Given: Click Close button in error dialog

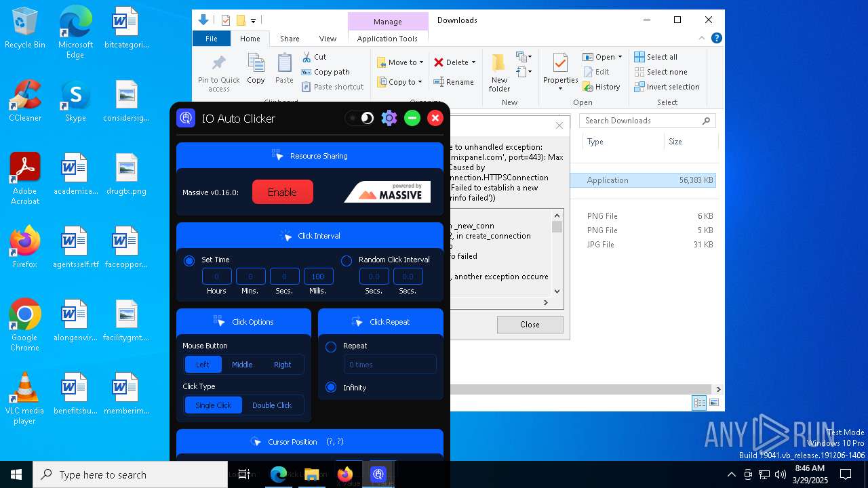Looking at the screenshot, I should point(530,325).
